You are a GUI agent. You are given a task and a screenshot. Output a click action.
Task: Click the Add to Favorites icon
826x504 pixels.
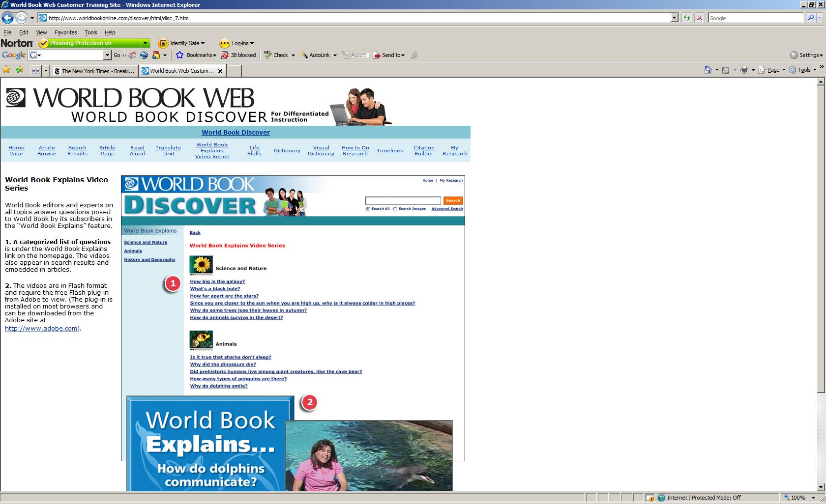(19, 70)
